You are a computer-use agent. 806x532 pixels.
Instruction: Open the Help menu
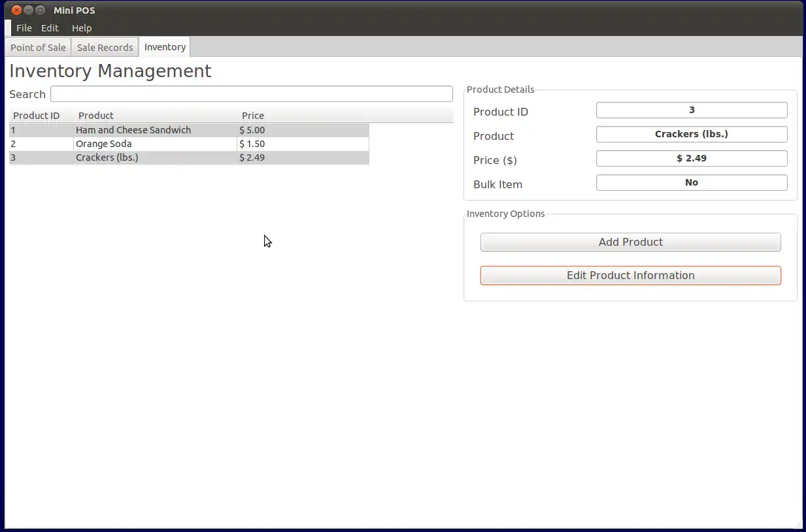coord(82,28)
